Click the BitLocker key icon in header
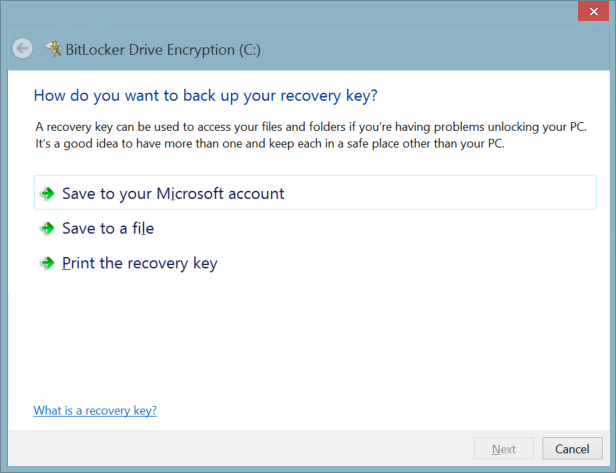The image size is (616, 473). (54, 48)
